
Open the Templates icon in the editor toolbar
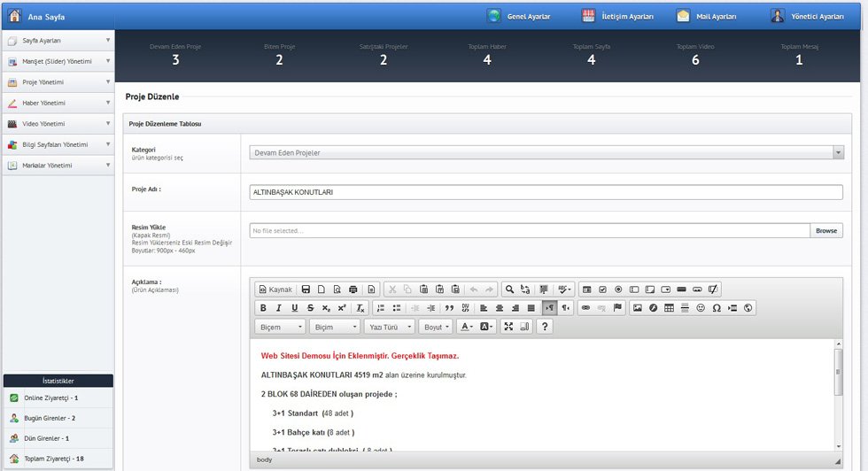tap(371, 290)
